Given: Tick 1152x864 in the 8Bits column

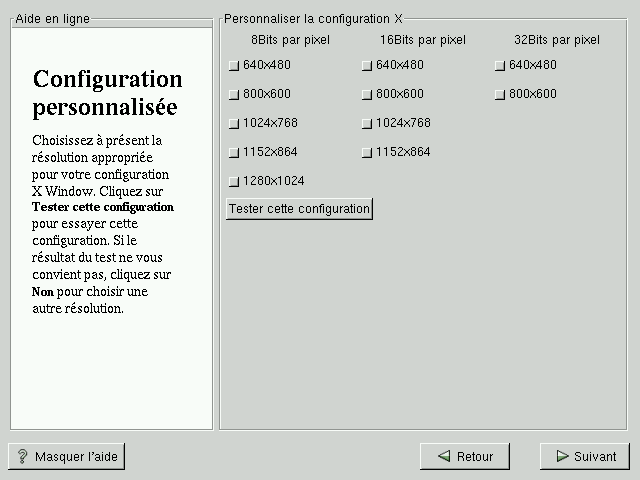Looking at the screenshot, I should click(234, 153).
